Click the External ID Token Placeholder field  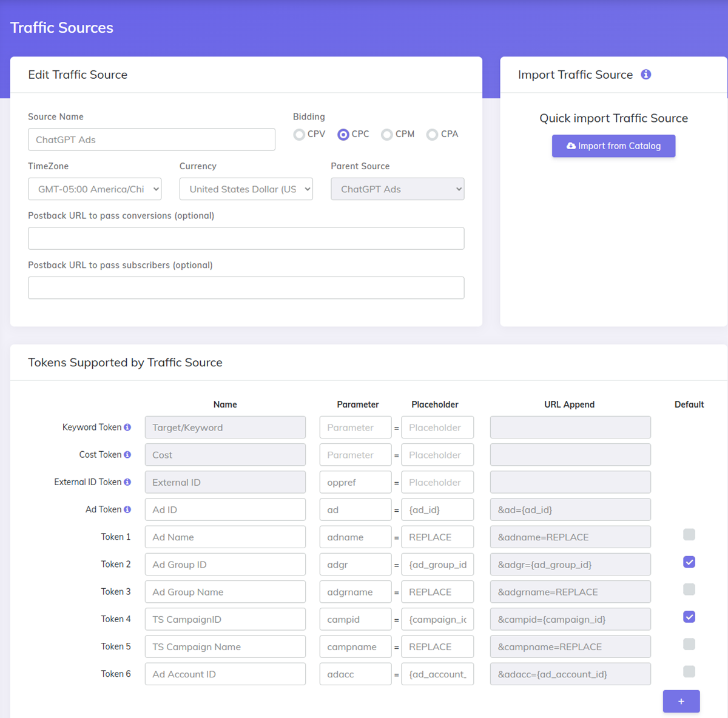click(437, 482)
